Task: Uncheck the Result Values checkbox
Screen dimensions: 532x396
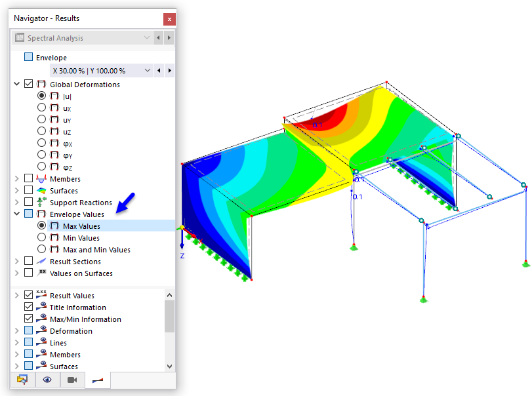Action: (28, 295)
